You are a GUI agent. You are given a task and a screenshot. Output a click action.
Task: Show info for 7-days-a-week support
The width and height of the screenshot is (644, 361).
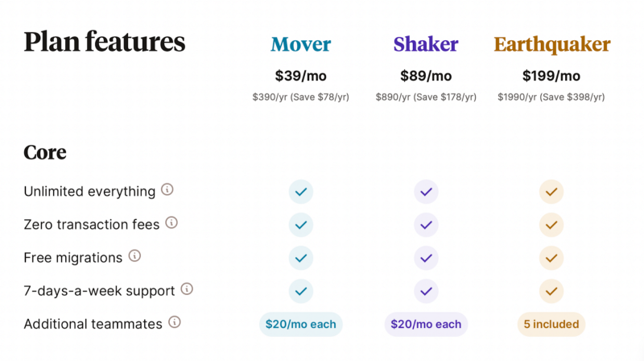coord(187,288)
